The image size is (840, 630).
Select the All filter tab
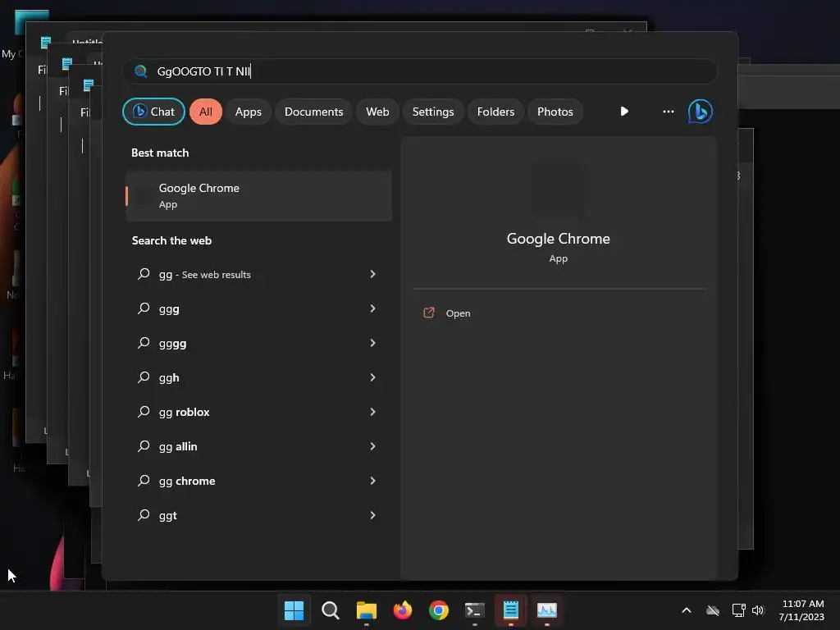206,112
